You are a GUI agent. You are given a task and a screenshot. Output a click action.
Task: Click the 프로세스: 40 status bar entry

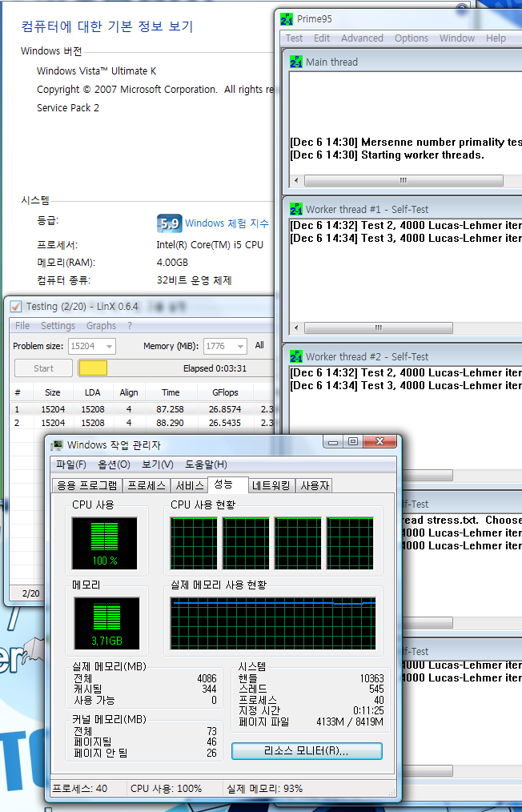click(80, 789)
